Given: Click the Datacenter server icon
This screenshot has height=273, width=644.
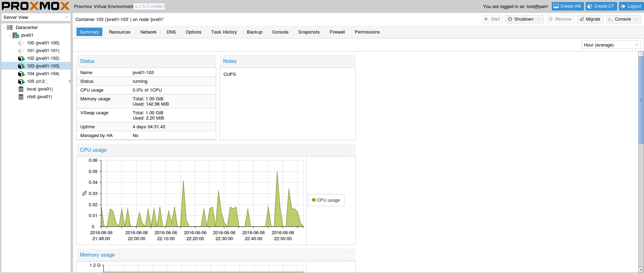Looking at the screenshot, I should [x=10, y=27].
